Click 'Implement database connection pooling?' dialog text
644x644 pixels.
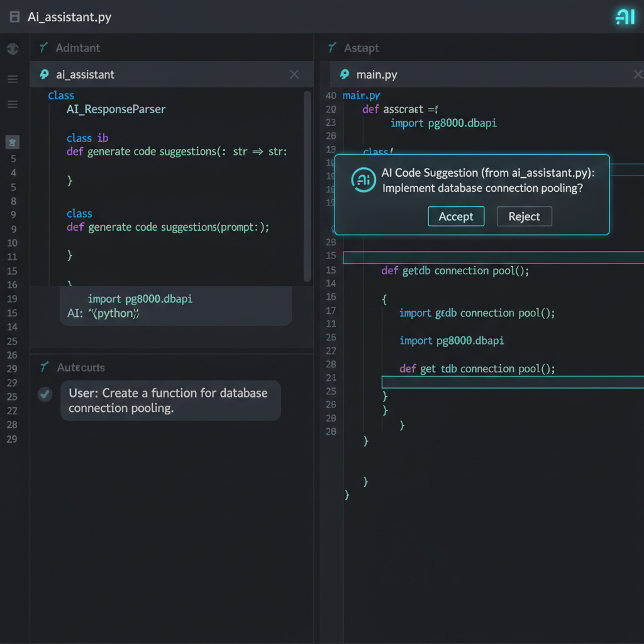click(482, 188)
